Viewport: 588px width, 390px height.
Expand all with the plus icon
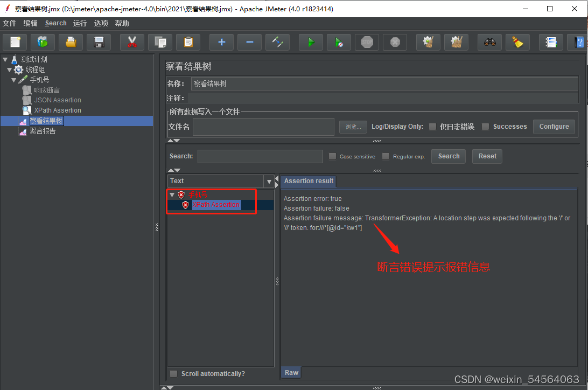222,42
